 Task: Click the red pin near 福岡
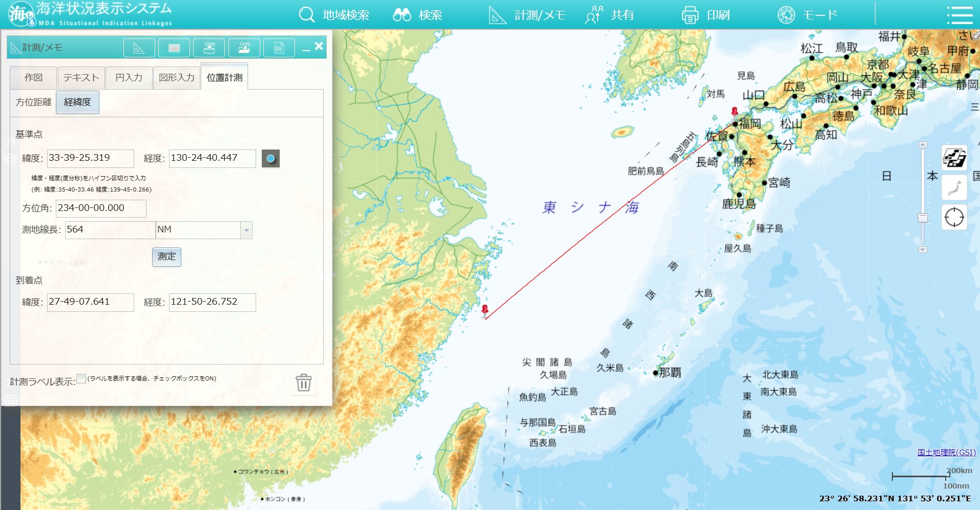pyautogui.click(x=735, y=112)
